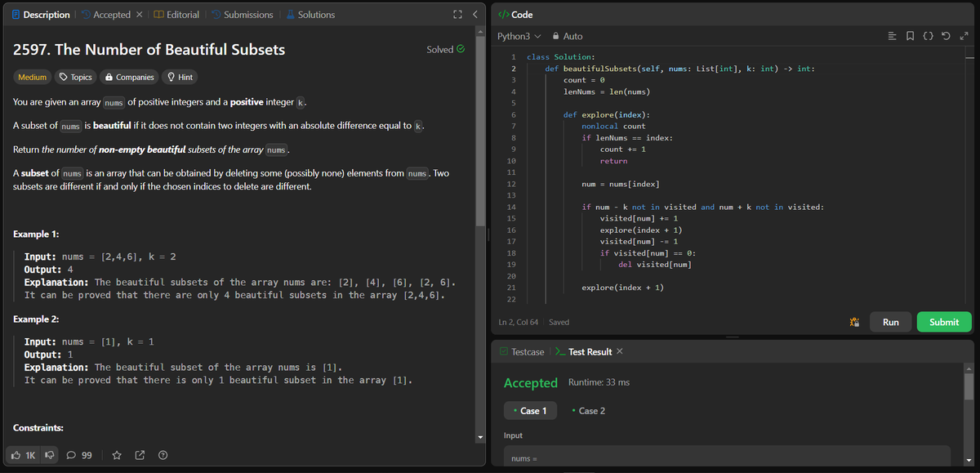Click the Constraints heading
The width and height of the screenshot is (980, 473).
coord(38,428)
